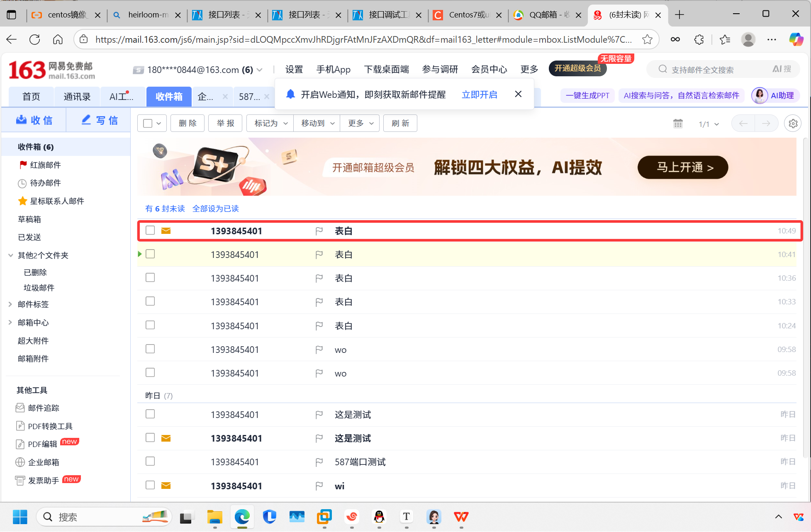Tick the checkbox for the 587端口测试 email
This screenshot has height=532, width=811.
pos(150,462)
